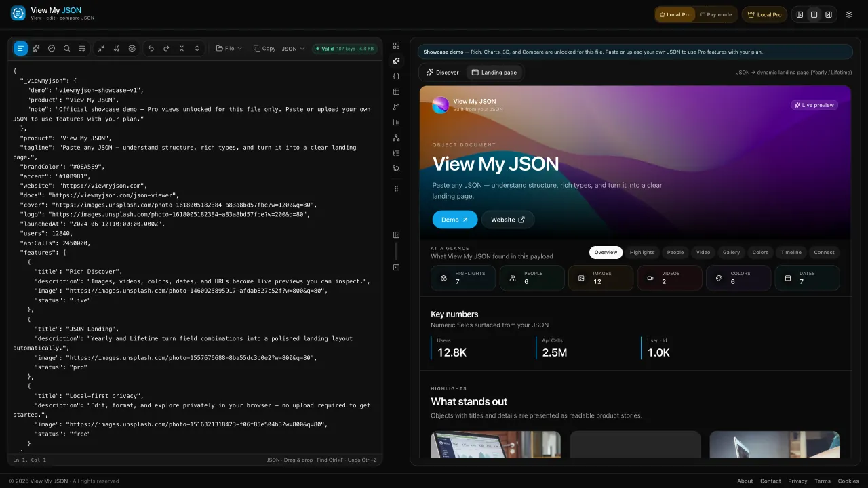Viewport: 868px width, 488px height.
Task: Click the Live preview badge
Action: pos(814,105)
